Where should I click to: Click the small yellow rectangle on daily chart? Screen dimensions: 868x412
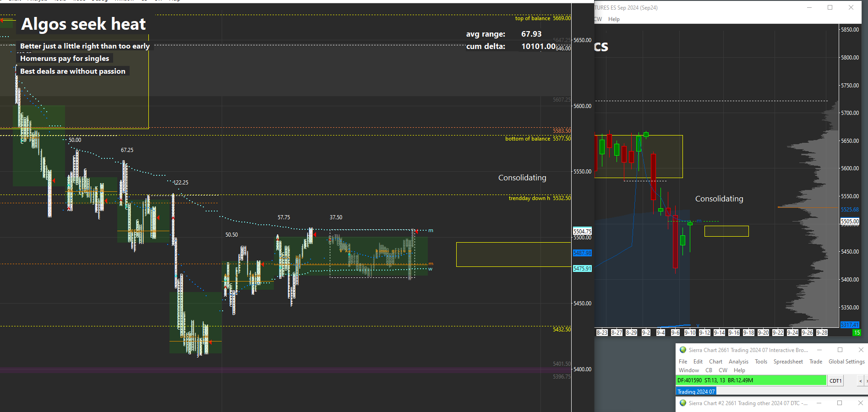click(726, 231)
